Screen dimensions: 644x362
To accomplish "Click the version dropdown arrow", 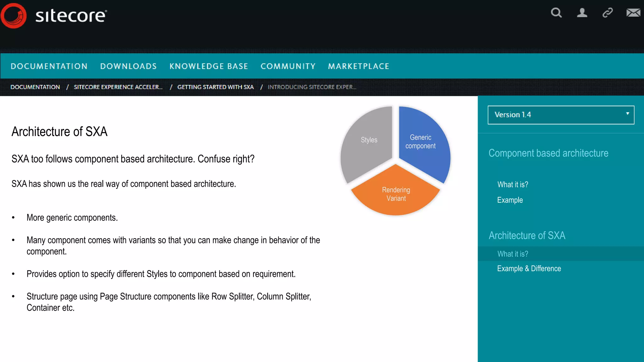I will pos(627,114).
